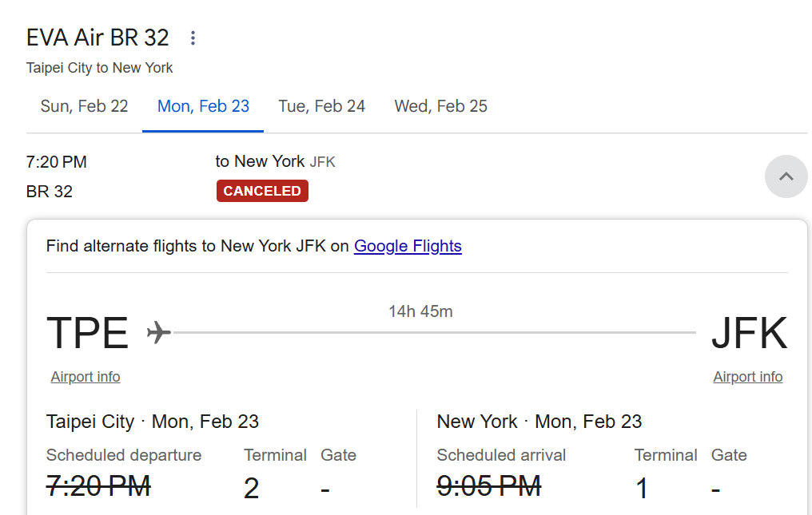Screen dimensions: 812x515
Task: Click the "to New York JFK" destination text
Action: click(275, 162)
